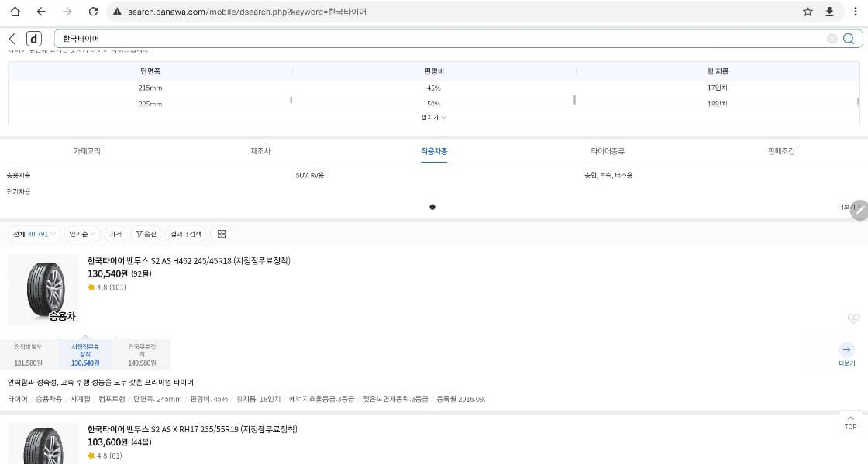The image size is (868, 464).
Task: Open the 타이어종류 filter tab
Action: [x=608, y=151]
